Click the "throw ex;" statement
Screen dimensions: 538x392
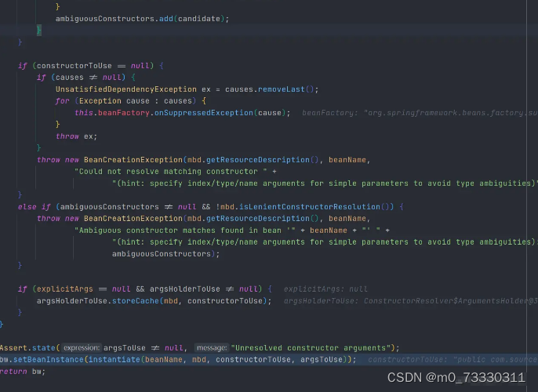click(77, 136)
